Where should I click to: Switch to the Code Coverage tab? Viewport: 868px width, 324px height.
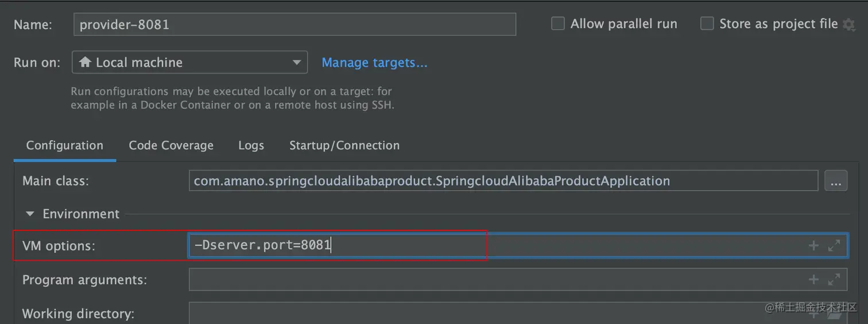(x=171, y=145)
